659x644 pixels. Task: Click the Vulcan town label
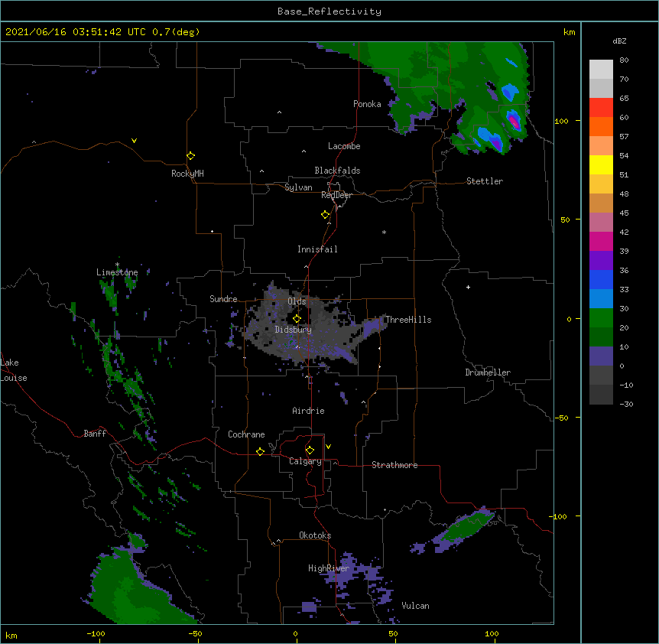coord(415,606)
